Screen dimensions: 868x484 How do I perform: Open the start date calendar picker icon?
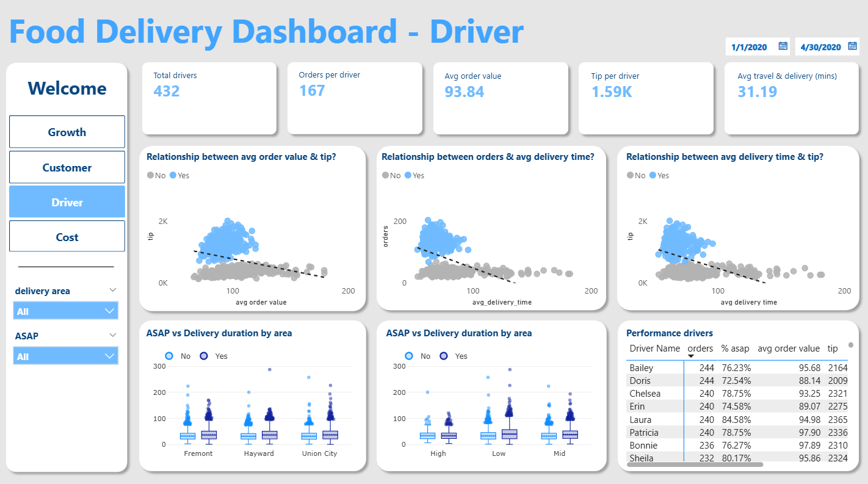click(782, 46)
